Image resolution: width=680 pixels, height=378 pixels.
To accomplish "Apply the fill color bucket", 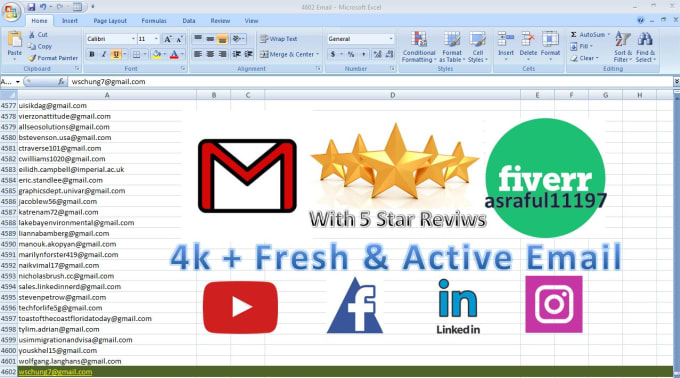I will coord(157,54).
